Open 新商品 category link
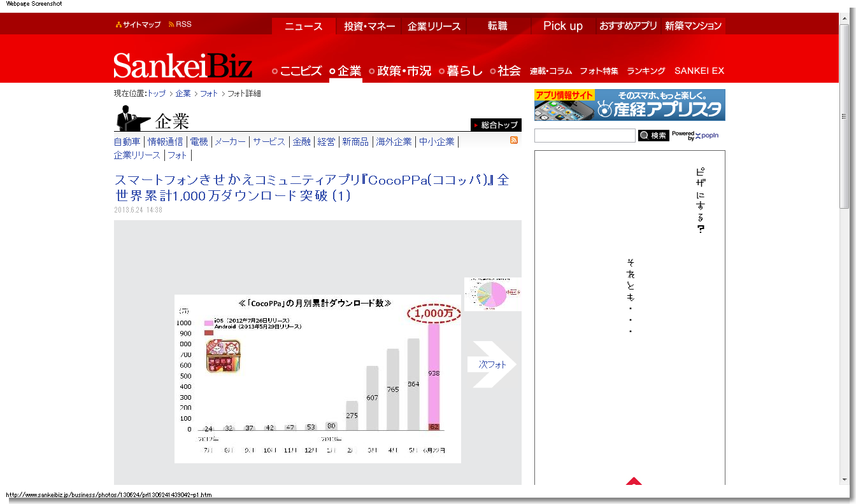The width and height of the screenshot is (856, 504). pyautogui.click(x=355, y=142)
